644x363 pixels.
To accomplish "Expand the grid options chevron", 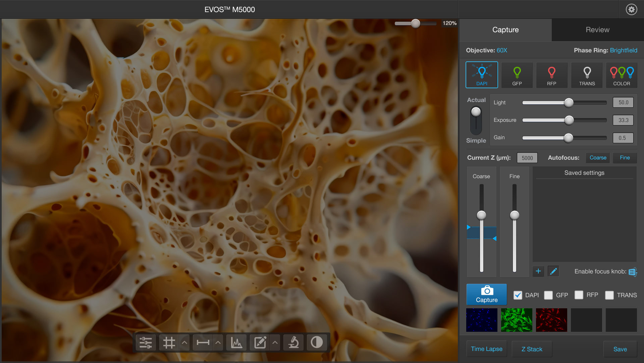I will 184,343.
